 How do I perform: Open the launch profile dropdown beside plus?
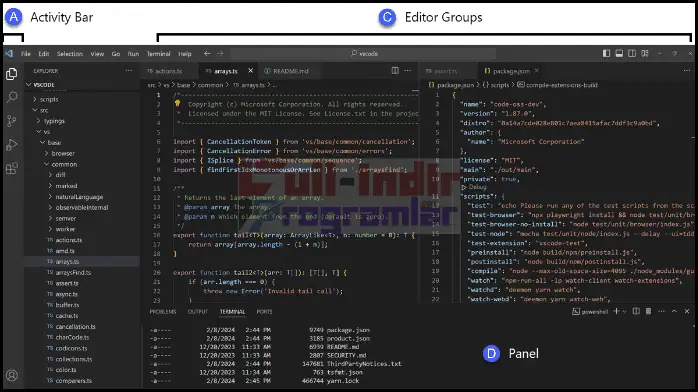tap(625, 312)
